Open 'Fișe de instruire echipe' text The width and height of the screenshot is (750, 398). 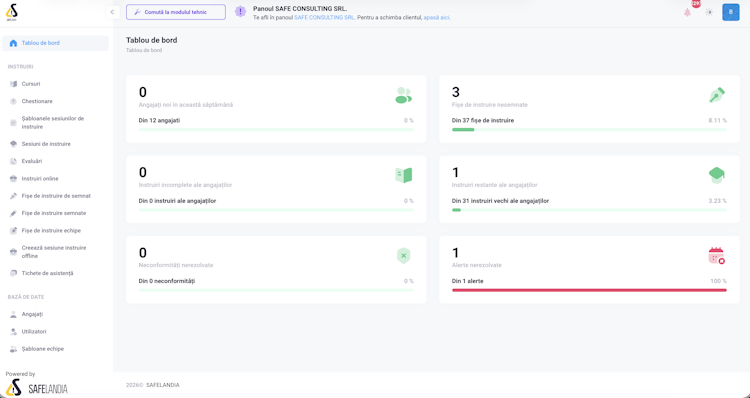[x=51, y=231]
